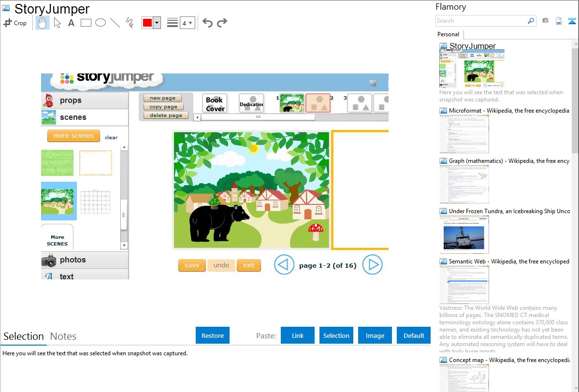Click the "Microformat - Wikipedia" snapshot title
The image size is (579, 392).
(509, 111)
